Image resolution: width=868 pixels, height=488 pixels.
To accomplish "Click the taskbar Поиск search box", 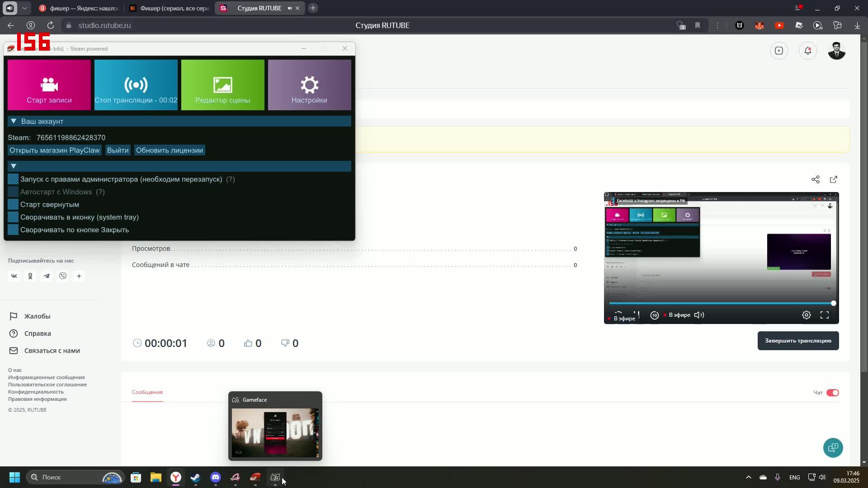I will click(75, 477).
